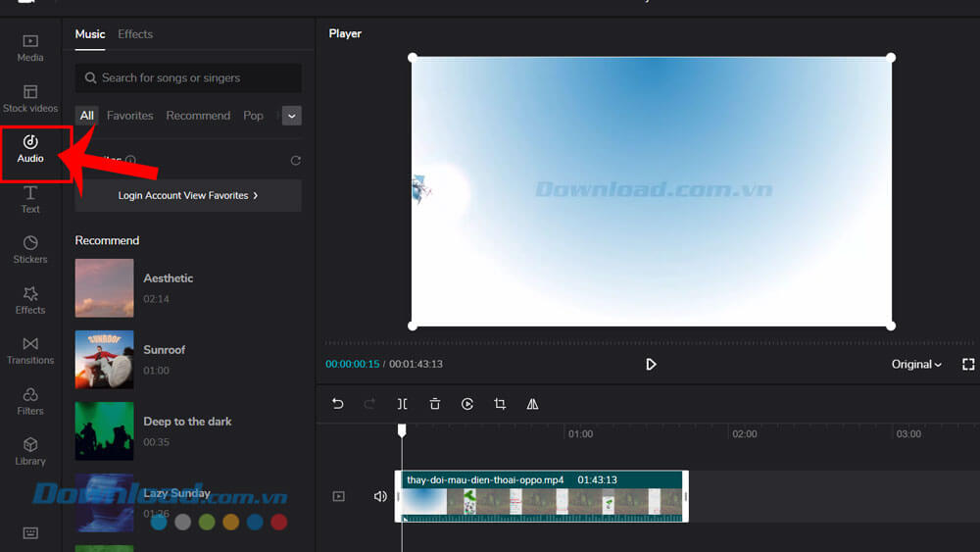Open the Transitions panel

point(30,350)
